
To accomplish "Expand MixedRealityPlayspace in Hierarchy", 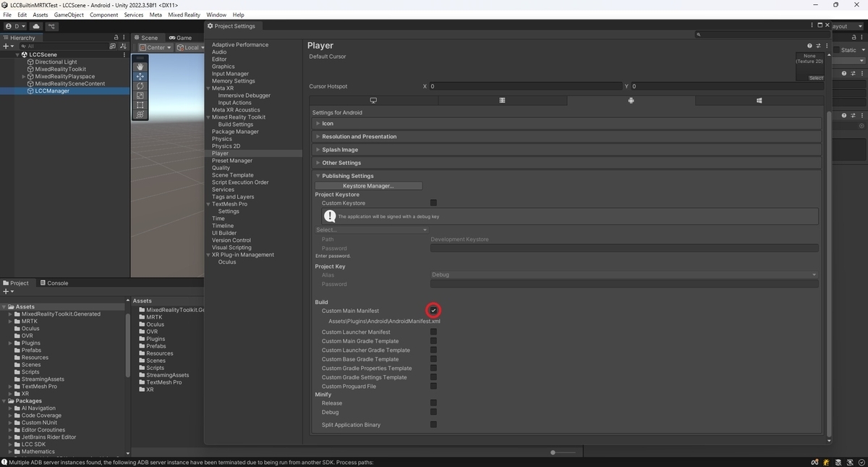I will pyautogui.click(x=24, y=77).
